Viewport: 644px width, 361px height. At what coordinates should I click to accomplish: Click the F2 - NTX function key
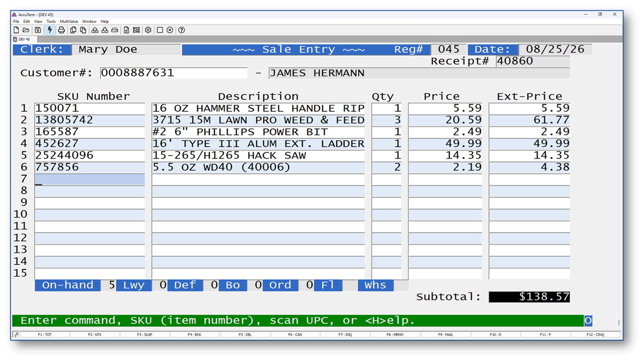tap(95, 335)
